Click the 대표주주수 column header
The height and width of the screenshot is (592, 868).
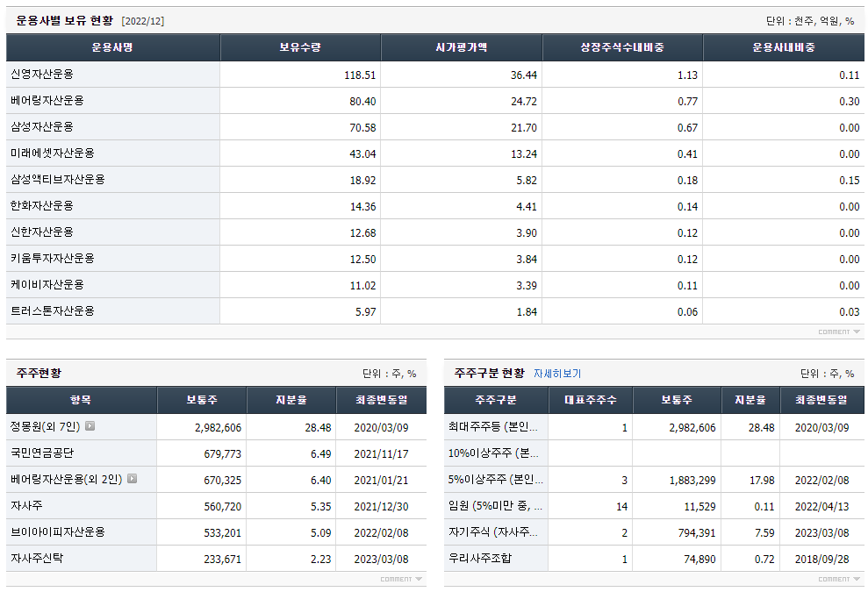pyautogui.click(x=591, y=400)
